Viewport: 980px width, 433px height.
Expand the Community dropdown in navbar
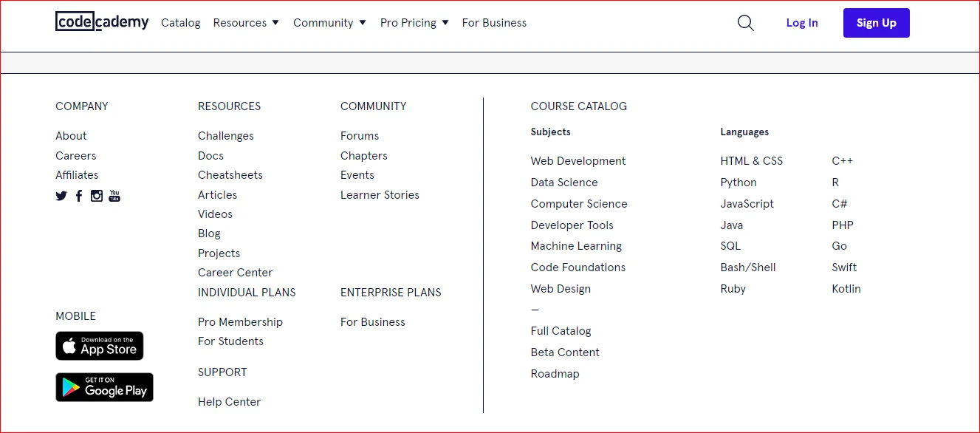(329, 23)
